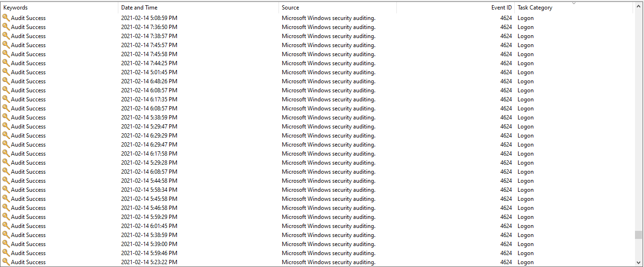
Task: Select the Audit Success text at 5:58:34 PM
Action: tap(29, 190)
